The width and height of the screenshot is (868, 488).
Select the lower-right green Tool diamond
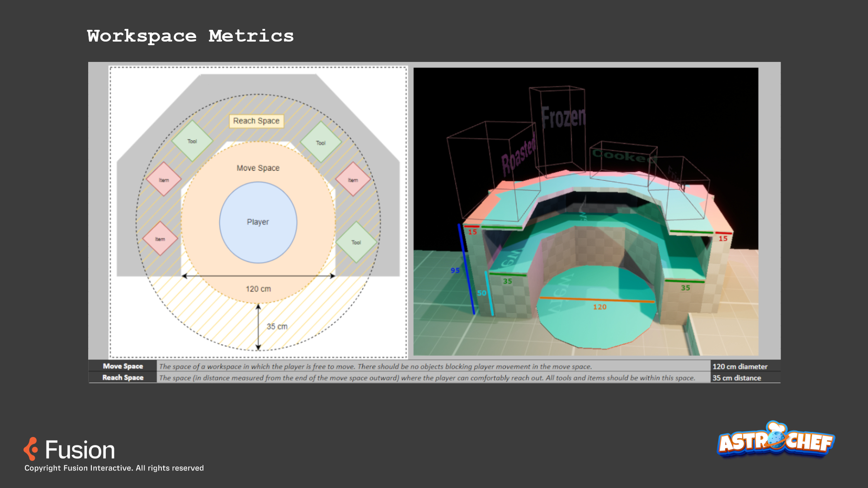[356, 242]
